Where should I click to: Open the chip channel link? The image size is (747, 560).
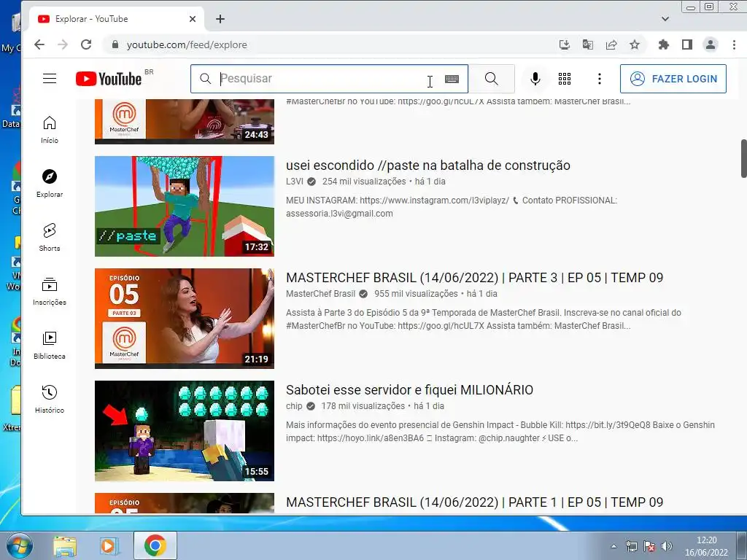294,406
